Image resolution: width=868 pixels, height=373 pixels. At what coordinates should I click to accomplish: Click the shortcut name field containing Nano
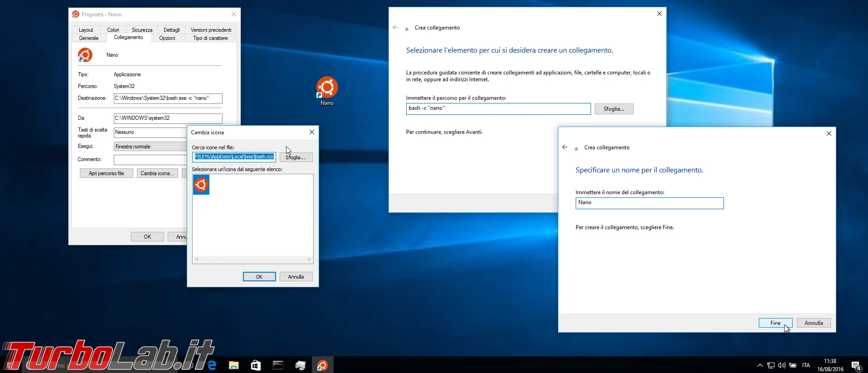[x=650, y=203]
